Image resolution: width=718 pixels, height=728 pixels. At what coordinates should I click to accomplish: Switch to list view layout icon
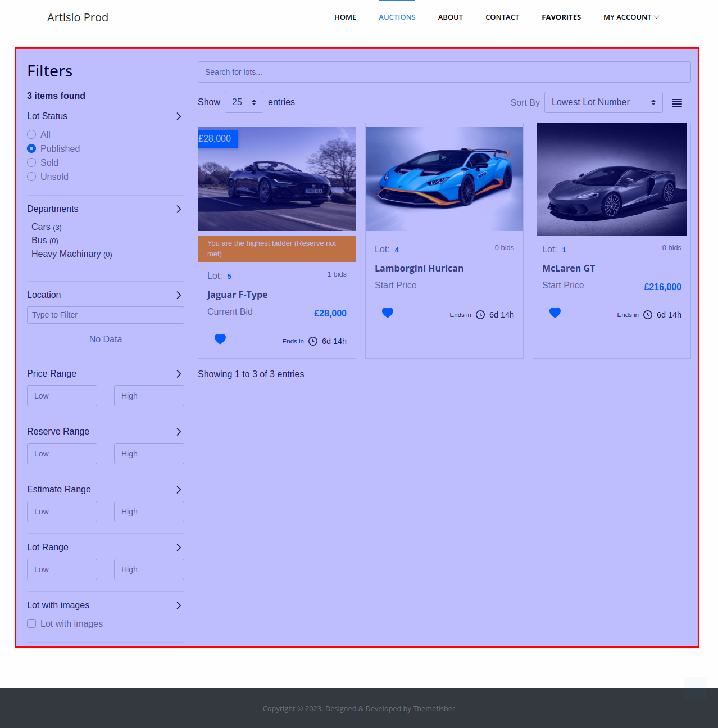(677, 103)
